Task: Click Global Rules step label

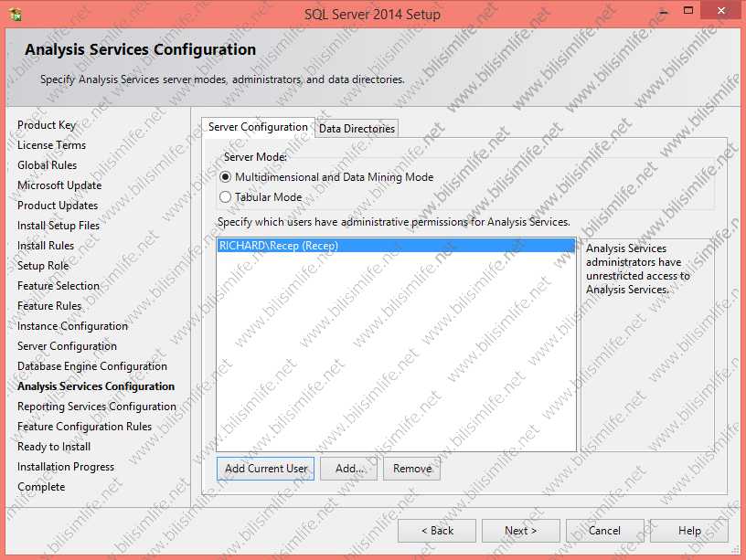Action: click(x=48, y=165)
